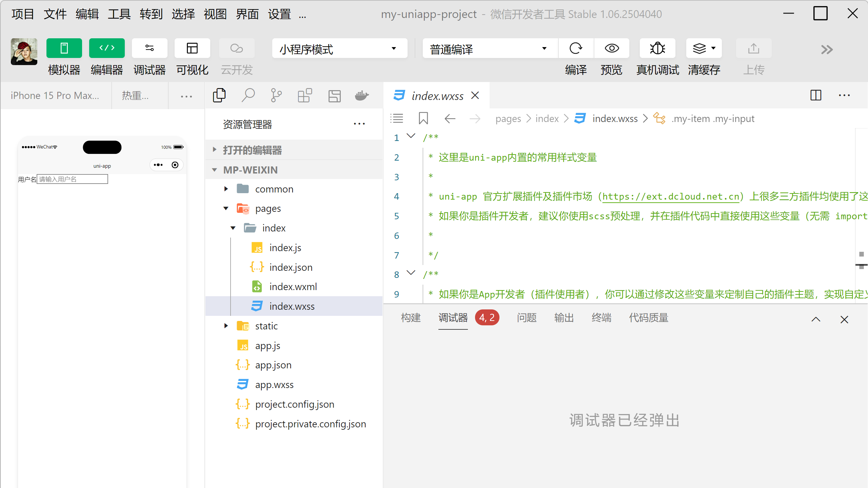Open the search magnifier in sidebar
The height and width of the screenshot is (488, 868).
point(248,96)
